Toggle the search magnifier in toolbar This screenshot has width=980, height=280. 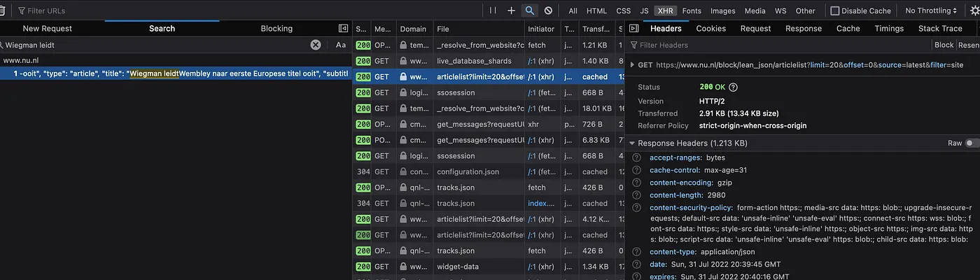530,10
